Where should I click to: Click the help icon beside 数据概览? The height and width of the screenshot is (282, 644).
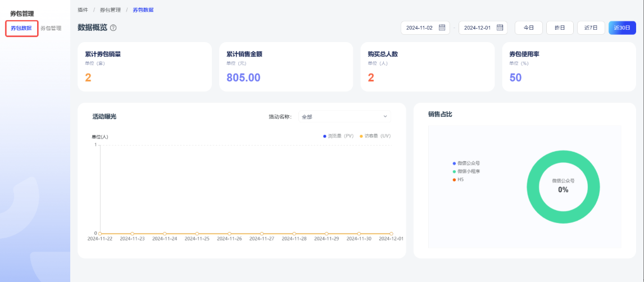(114, 28)
